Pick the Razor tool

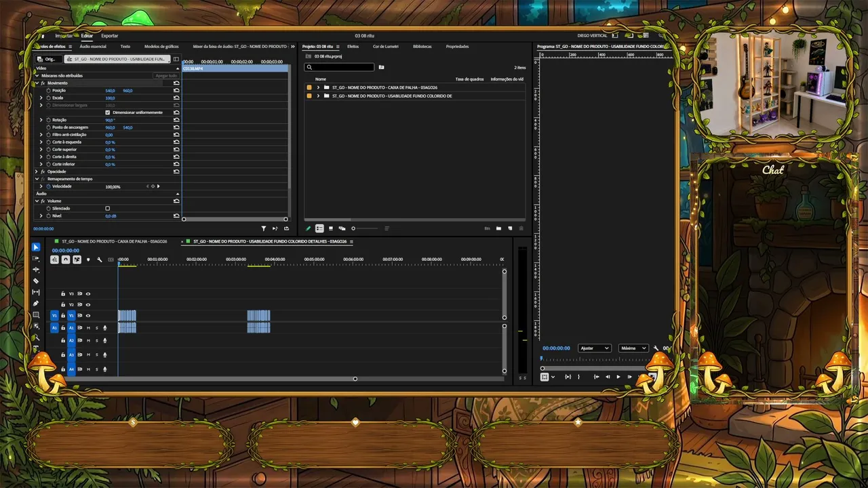tap(36, 281)
